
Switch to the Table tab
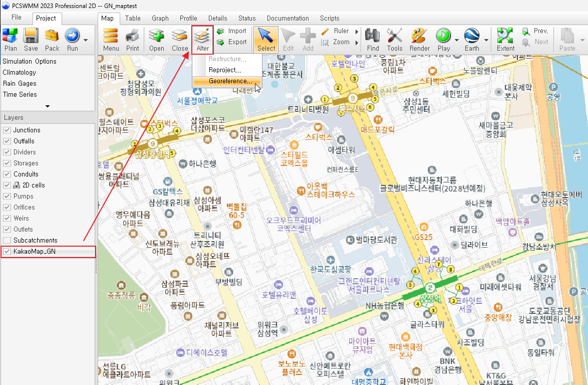[133, 18]
